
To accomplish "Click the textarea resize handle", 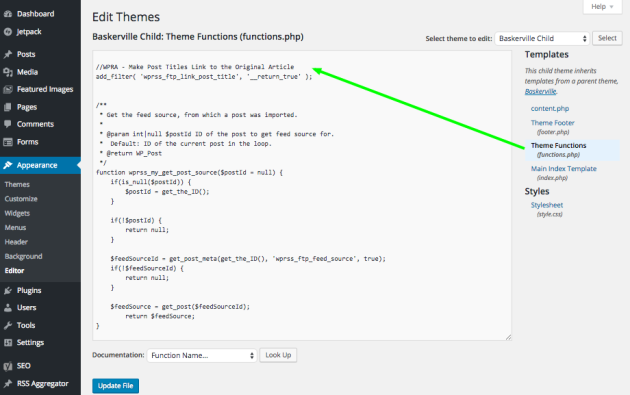I will pos(508,337).
